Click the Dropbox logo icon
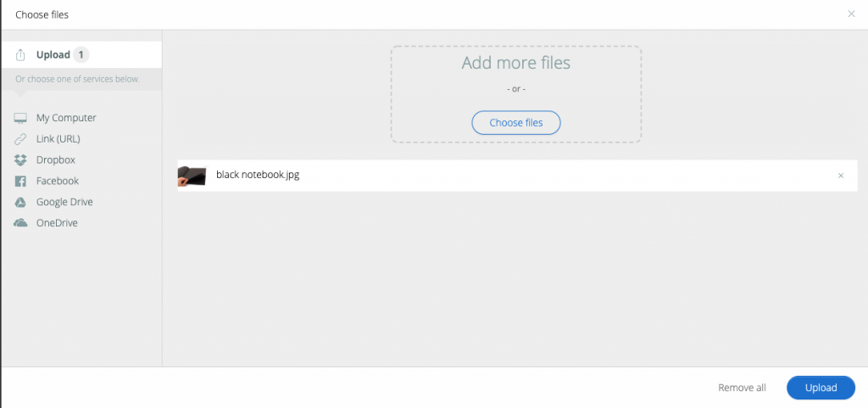Image resolution: width=868 pixels, height=408 pixels. [20, 160]
